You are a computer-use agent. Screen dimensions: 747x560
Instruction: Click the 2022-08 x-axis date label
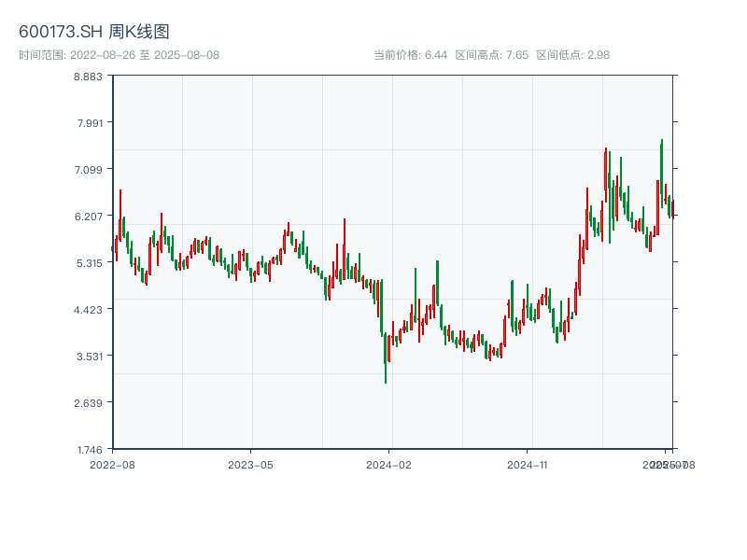click(112, 464)
